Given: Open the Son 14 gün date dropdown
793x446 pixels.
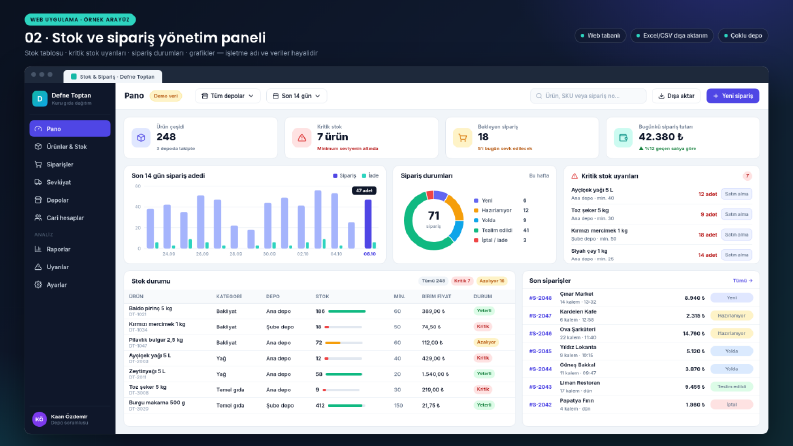Looking at the screenshot, I should coord(296,96).
